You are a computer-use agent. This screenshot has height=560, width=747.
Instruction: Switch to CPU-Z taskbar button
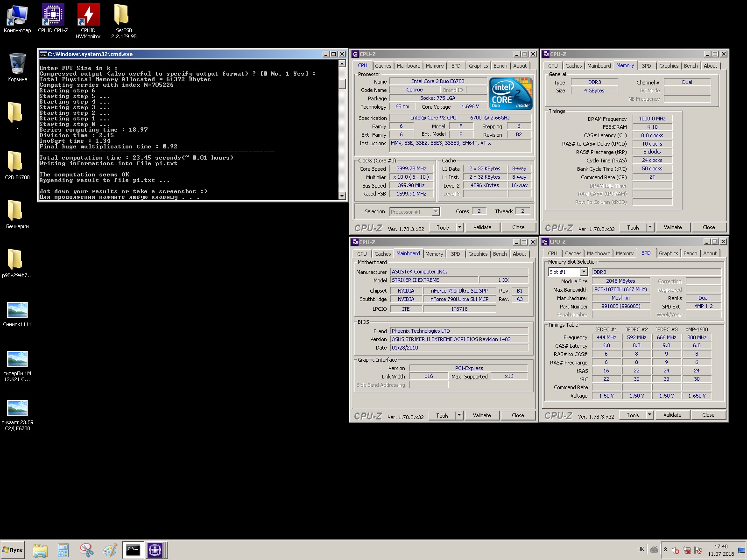(x=155, y=550)
